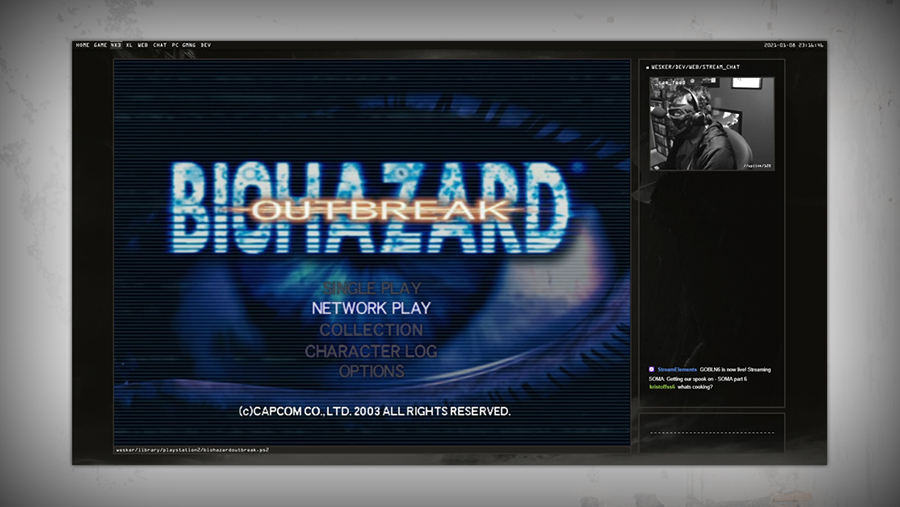Viewport: 900px width, 507px height.
Task: Open CHARACTER LOG from title menu
Action: (371, 351)
